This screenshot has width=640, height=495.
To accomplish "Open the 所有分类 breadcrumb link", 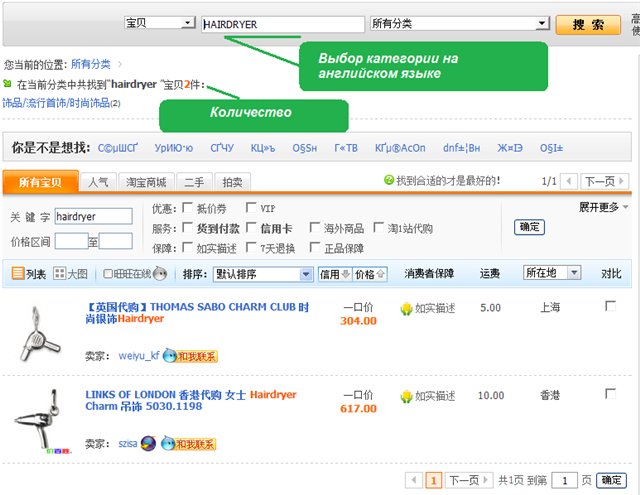I will click(x=91, y=64).
